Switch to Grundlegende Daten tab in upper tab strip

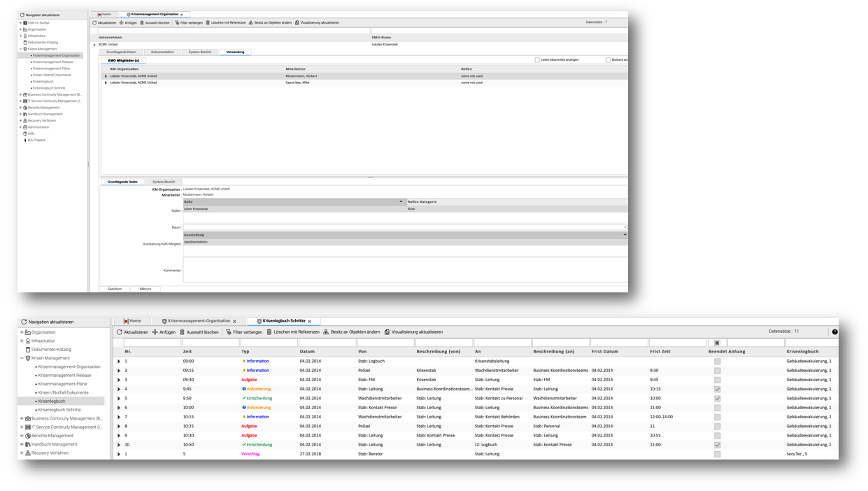(x=122, y=52)
